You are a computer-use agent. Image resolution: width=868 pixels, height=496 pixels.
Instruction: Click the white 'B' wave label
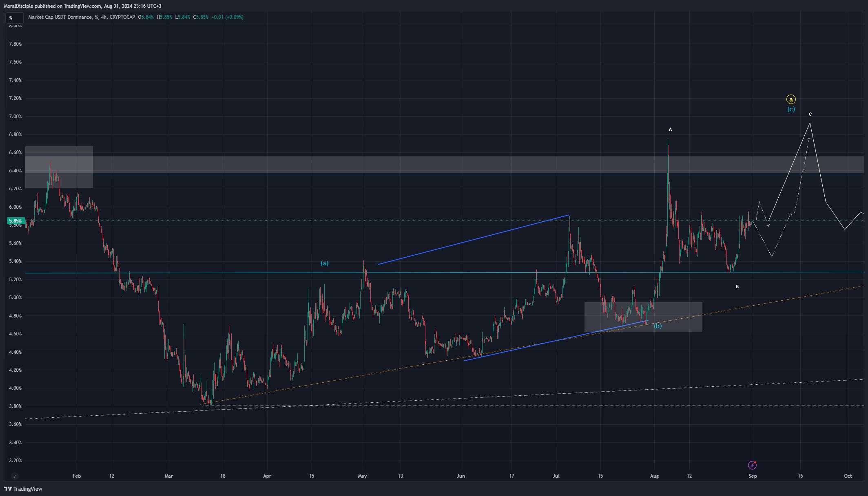tap(737, 287)
